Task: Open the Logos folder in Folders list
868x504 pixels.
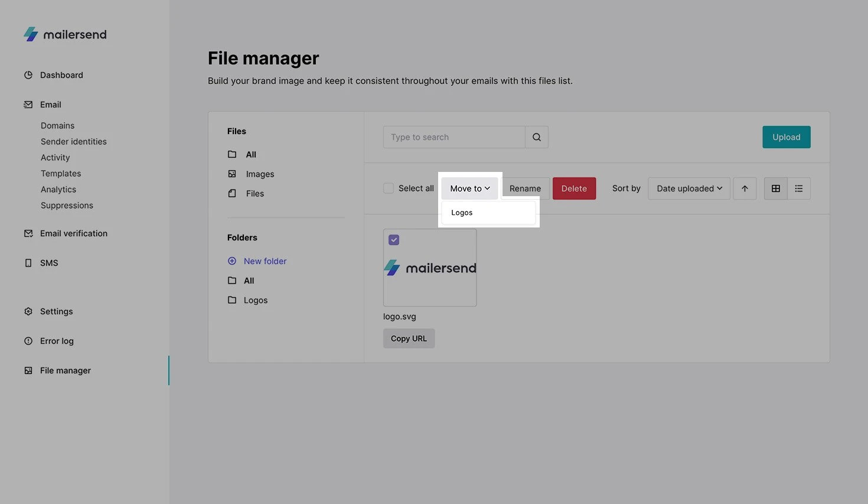Action: [255, 300]
